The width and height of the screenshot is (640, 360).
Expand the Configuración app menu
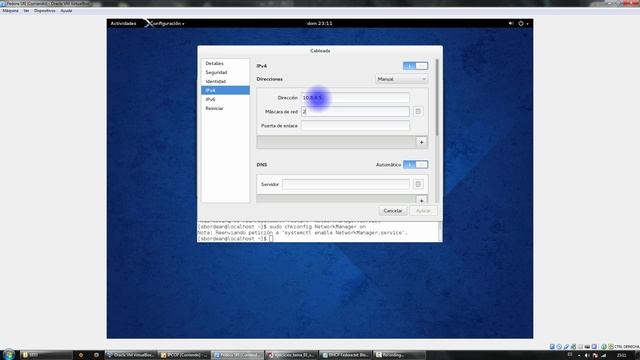166,24
